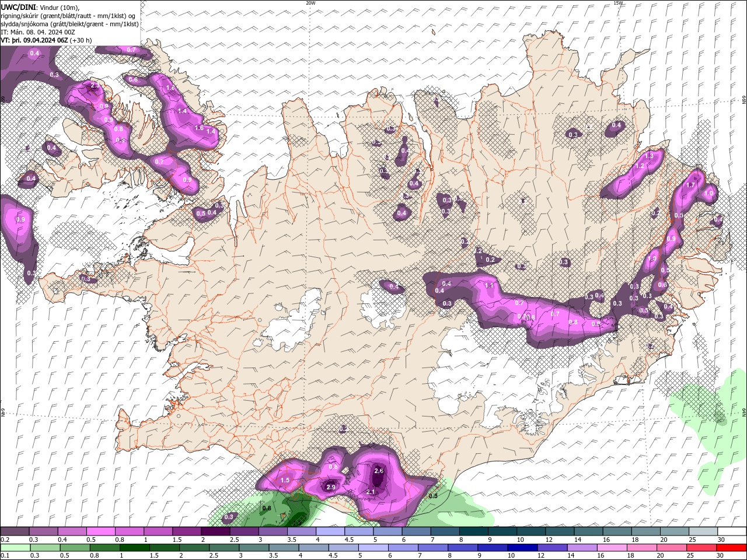The width and height of the screenshot is (747, 560).
Task: Click the black 0.5 rain value near the south coast
Action: tap(433, 496)
